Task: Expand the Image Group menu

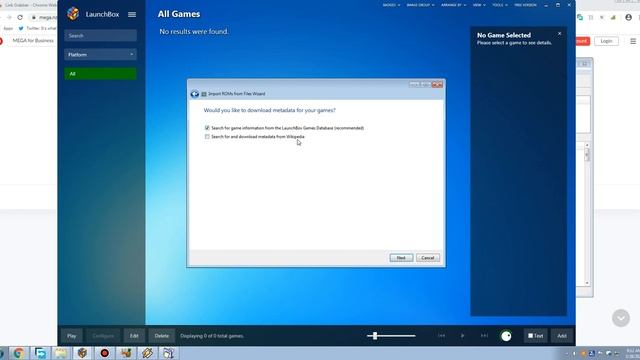Action: [420, 5]
